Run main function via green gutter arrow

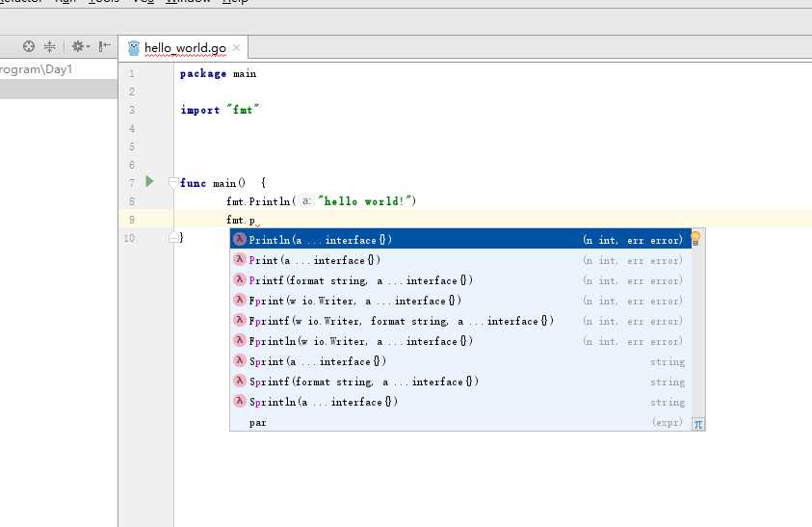149,181
